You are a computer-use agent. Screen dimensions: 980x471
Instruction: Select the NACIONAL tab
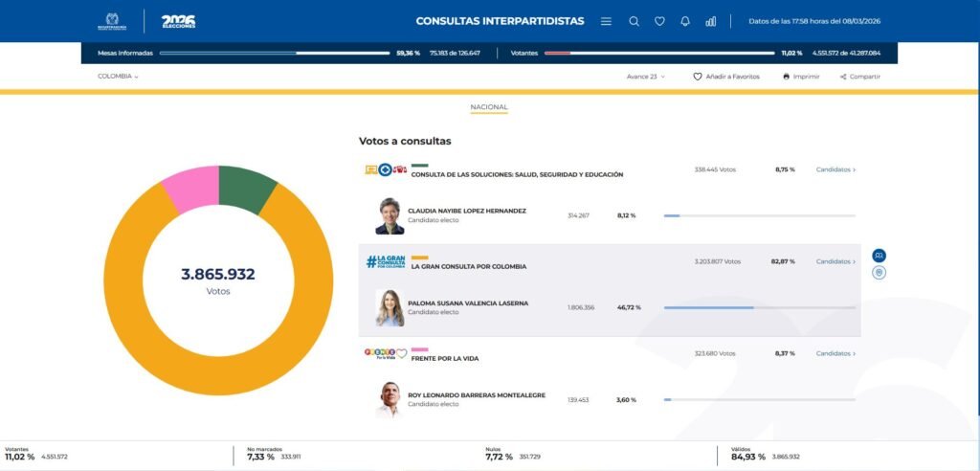489,107
